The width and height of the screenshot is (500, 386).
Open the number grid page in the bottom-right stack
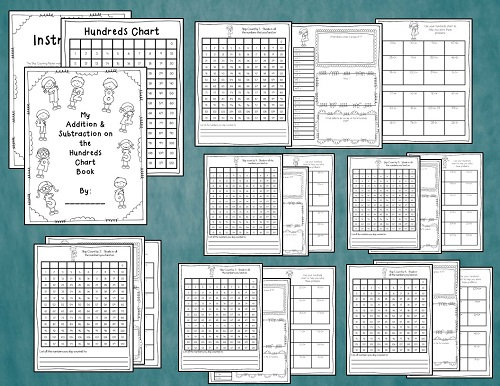pos(389,319)
